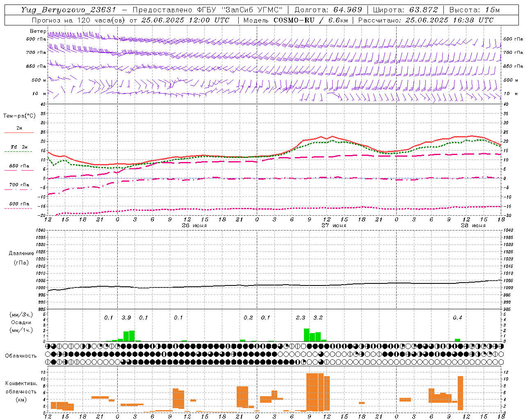Click the Тем-ра(°C) axis title

(x=19, y=116)
